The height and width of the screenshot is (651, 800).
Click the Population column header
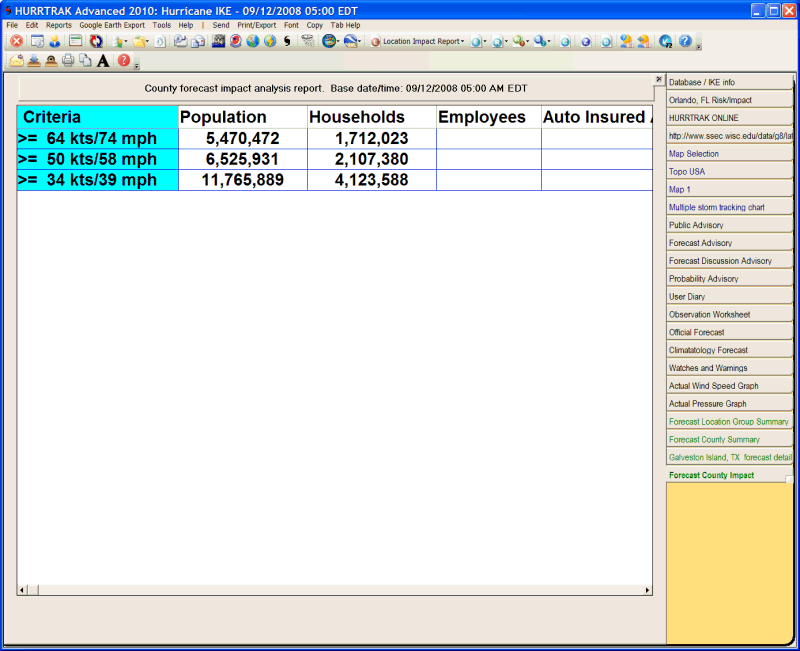pyautogui.click(x=223, y=117)
